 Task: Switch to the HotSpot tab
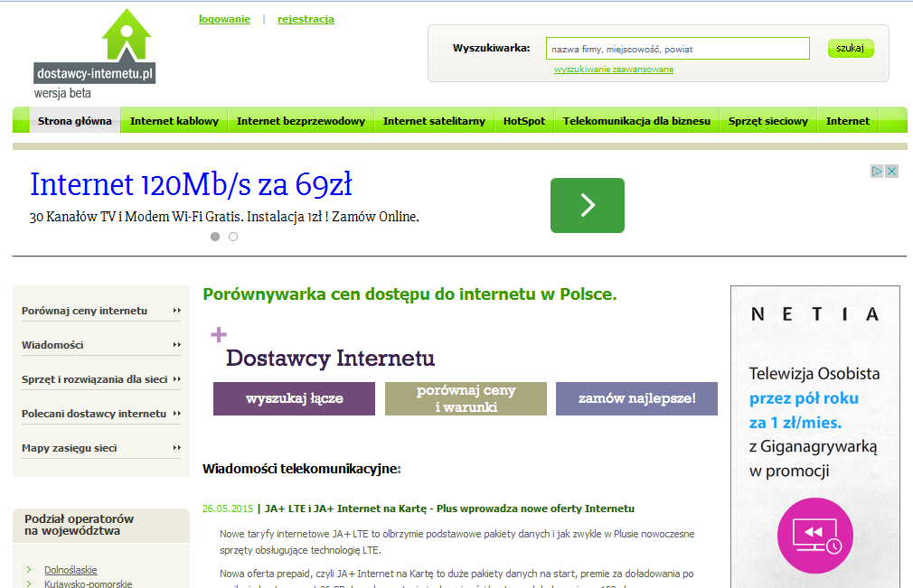524,121
